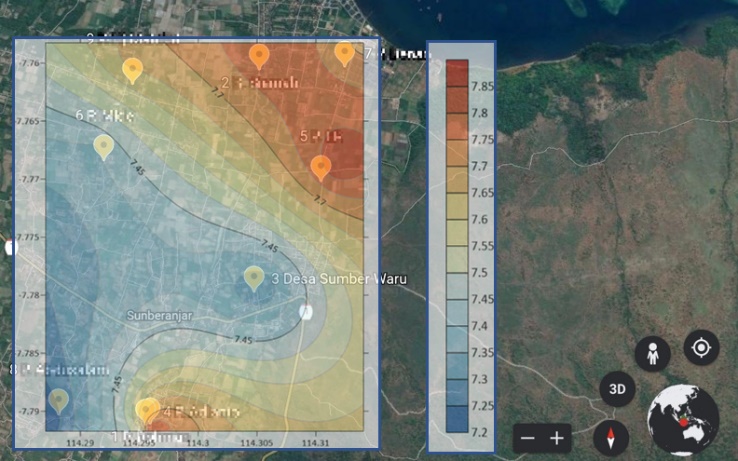Select the yellow pin labeled 6
This screenshot has width=738, height=461.
(x=104, y=146)
